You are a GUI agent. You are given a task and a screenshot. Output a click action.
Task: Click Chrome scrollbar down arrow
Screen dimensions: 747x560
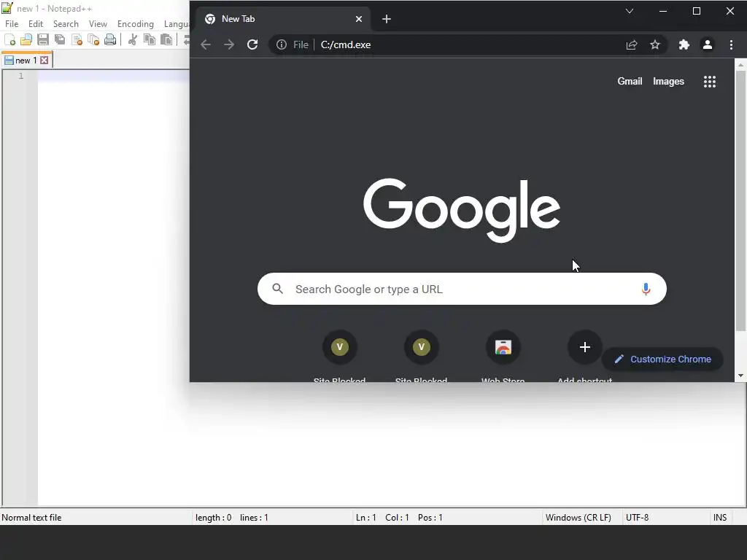740,376
